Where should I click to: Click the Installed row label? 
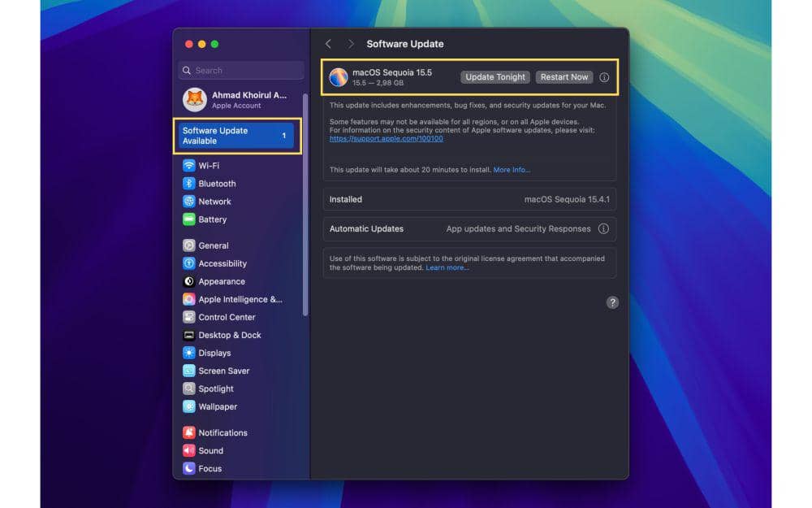pyautogui.click(x=345, y=199)
